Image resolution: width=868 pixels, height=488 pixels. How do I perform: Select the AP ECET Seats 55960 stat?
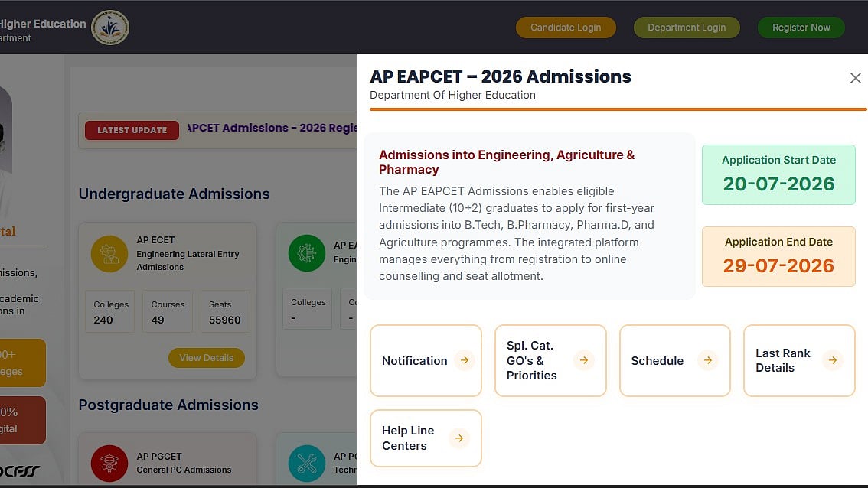click(x=225, y=311)
